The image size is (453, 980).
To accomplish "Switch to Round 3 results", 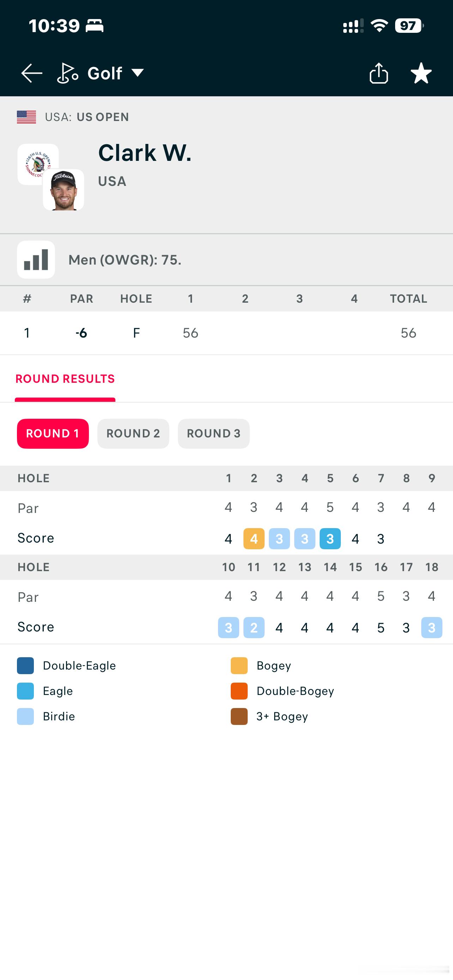I will pyautogui.click(x=214, y=434).
